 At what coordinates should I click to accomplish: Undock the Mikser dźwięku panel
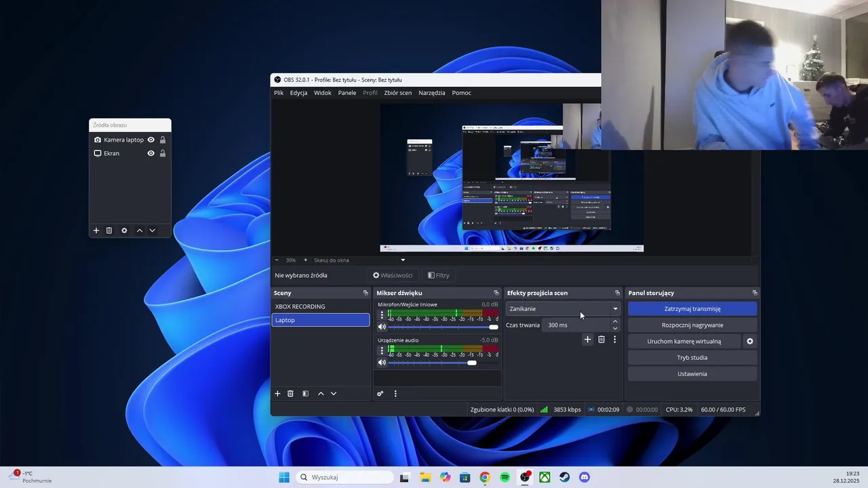point(496,293)
